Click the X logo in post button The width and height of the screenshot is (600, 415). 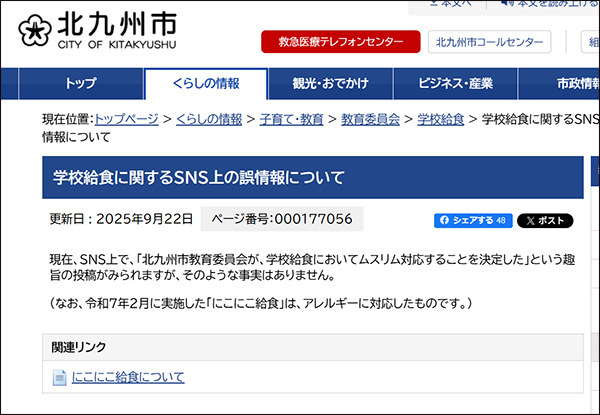(x=530, y=221)
